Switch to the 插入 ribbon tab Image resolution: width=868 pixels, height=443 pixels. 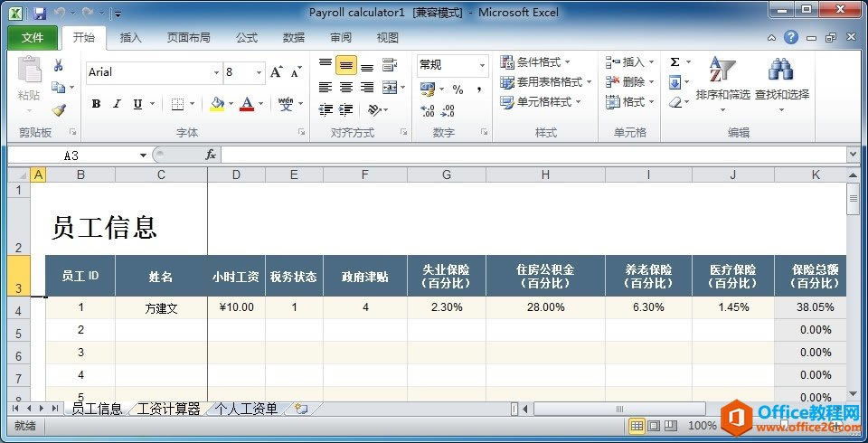click(130, 38)
